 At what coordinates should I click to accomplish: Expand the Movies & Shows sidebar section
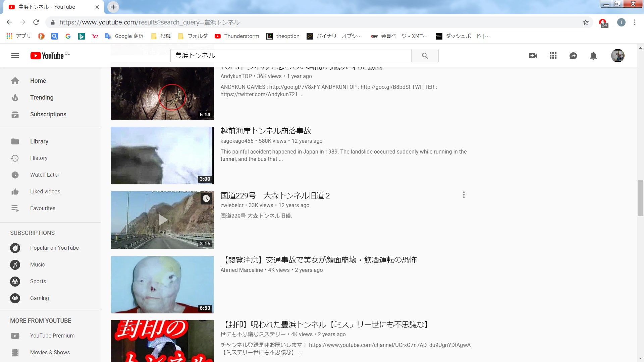click(50, 352)
